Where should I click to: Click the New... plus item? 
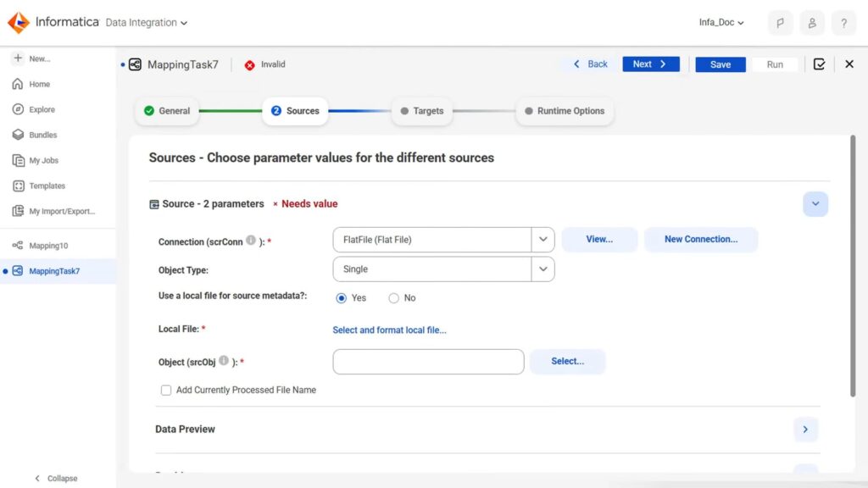pyautogui.click(x=31, y=58)
